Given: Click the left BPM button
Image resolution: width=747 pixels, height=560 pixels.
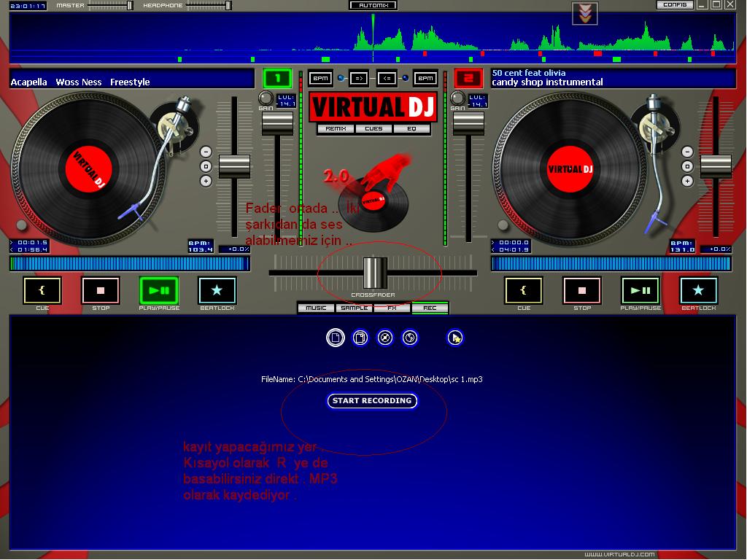Looking at the screenshot, I should (x=320, y=78).
